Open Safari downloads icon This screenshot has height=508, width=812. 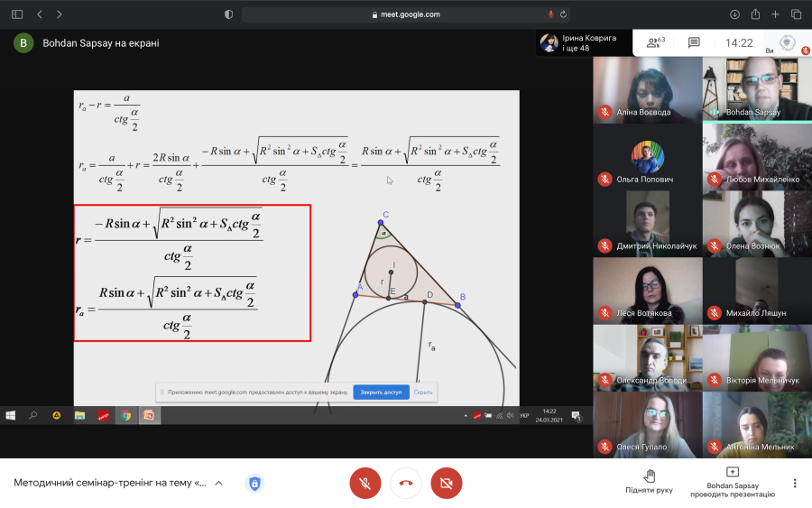click(734, 14)
